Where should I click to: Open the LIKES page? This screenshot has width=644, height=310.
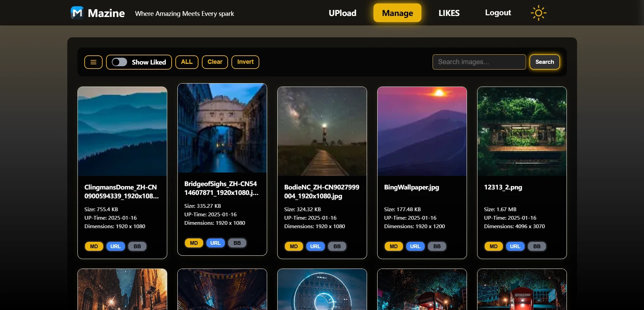click(x=449, y=13)
